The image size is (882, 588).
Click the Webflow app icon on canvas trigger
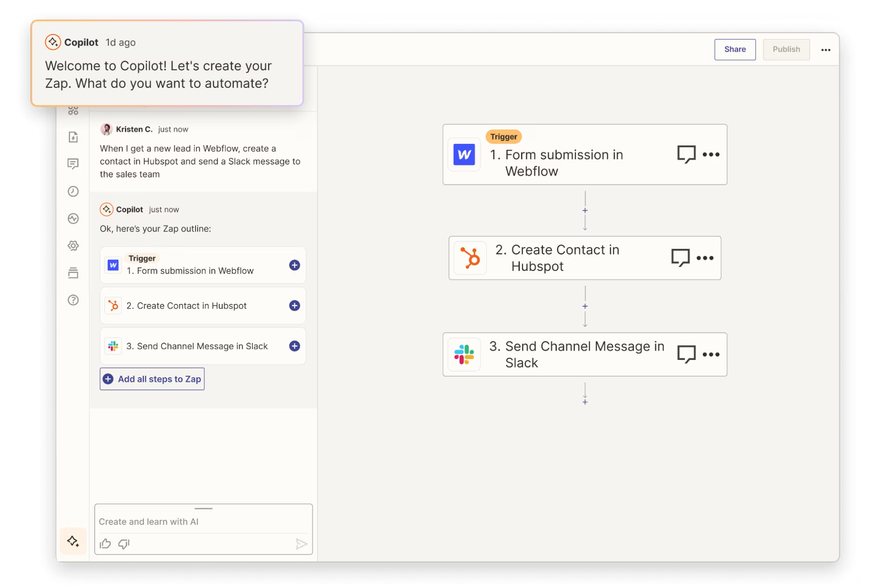pos(464,154)
